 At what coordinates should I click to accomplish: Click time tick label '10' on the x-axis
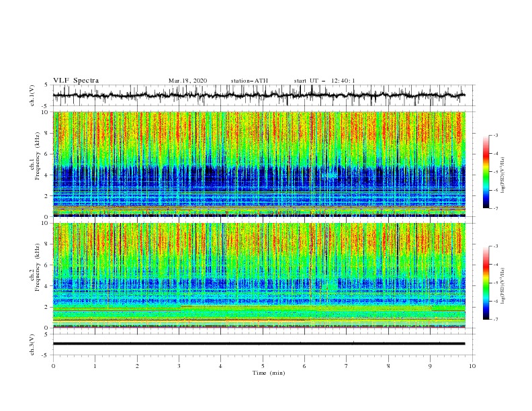click(x=472, y=366)
